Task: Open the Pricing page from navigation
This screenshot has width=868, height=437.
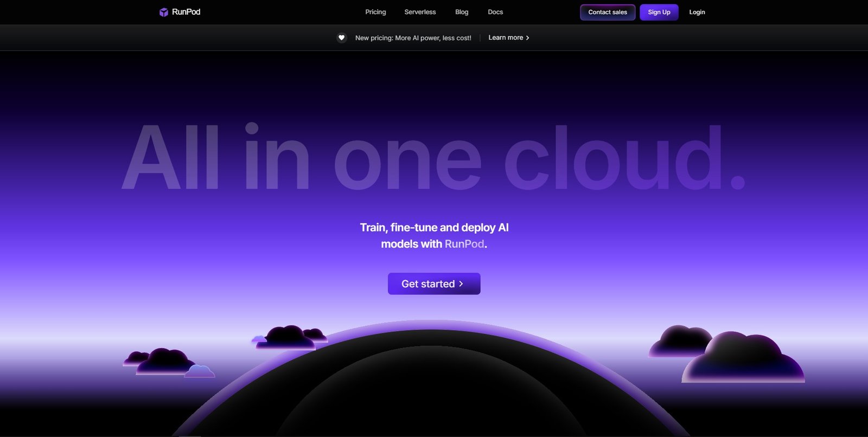Action: click(375, 12)
